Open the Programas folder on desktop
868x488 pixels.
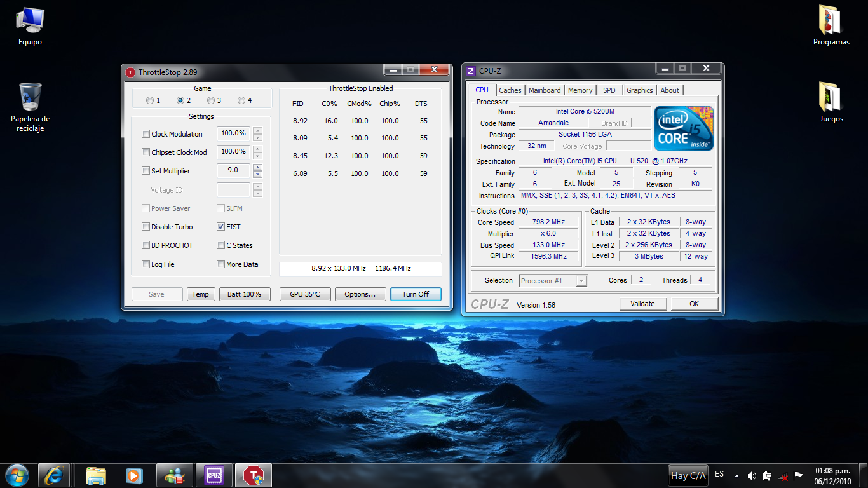coord(831,26)
